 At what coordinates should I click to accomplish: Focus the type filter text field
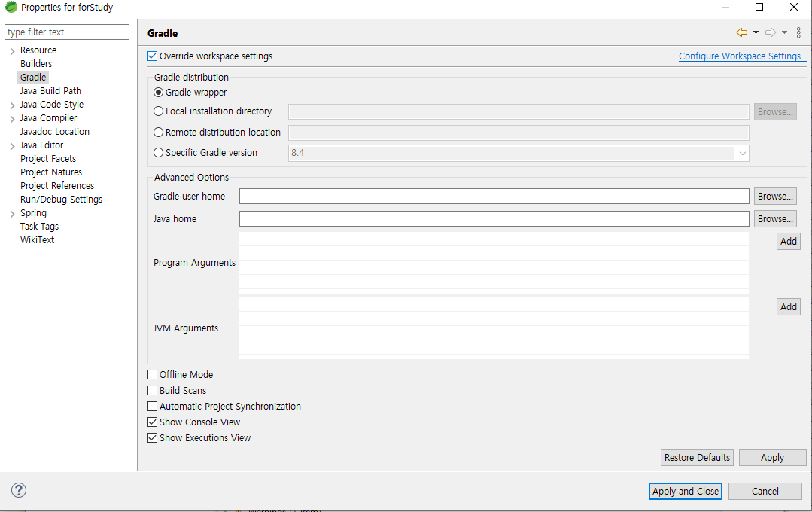pos(67,32)
